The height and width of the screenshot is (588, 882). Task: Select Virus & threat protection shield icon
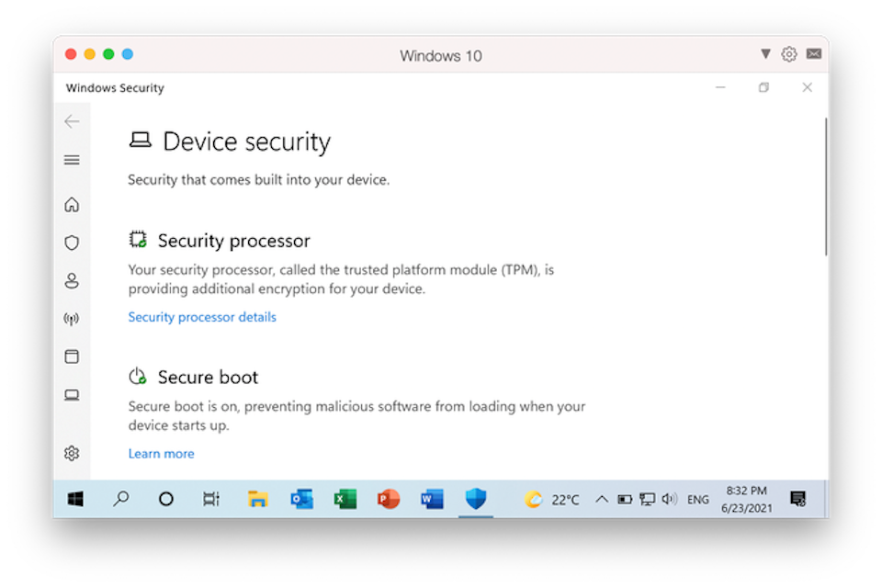point(72,243)
